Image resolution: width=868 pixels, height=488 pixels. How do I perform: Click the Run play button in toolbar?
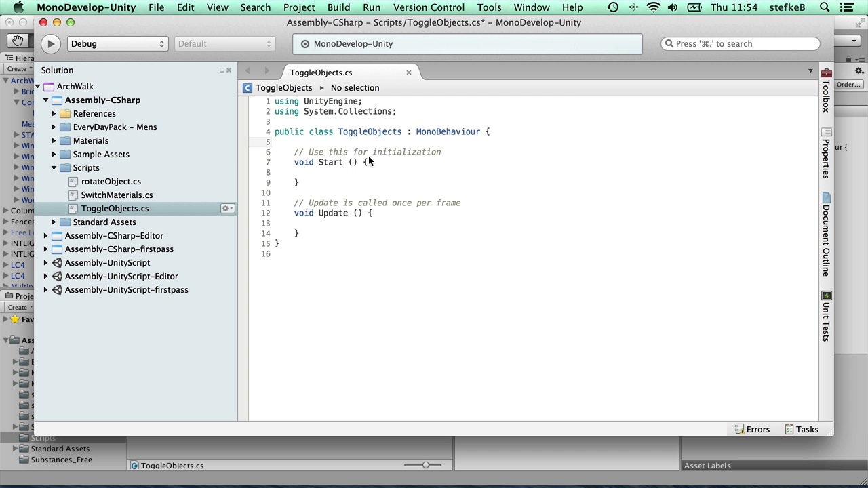click(50, 44)
